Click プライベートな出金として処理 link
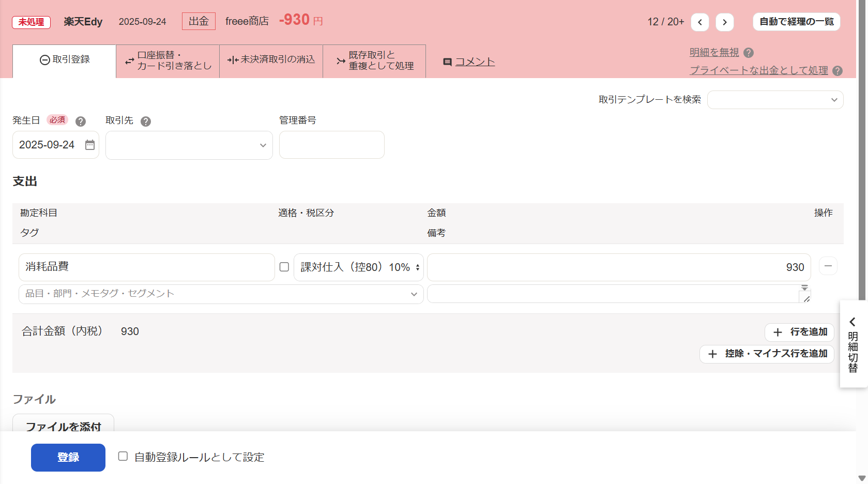868x484 pixels. (x=759, y=71)
